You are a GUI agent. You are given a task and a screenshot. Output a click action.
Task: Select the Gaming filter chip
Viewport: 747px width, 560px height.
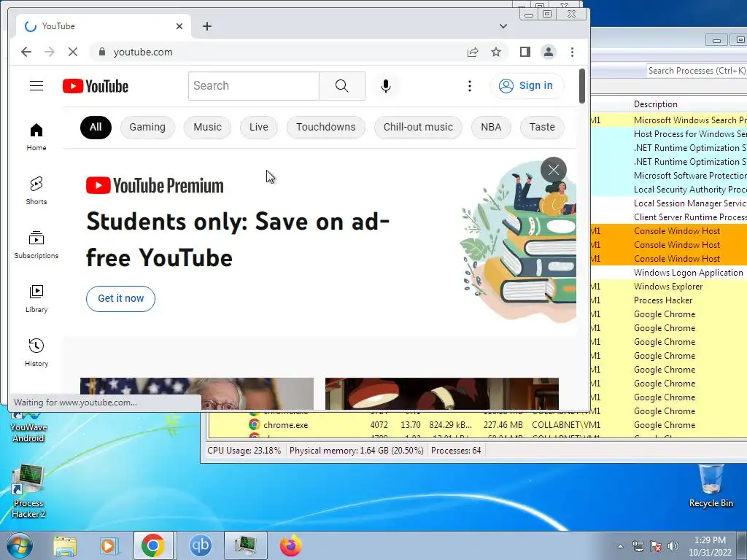click(147, 127)
